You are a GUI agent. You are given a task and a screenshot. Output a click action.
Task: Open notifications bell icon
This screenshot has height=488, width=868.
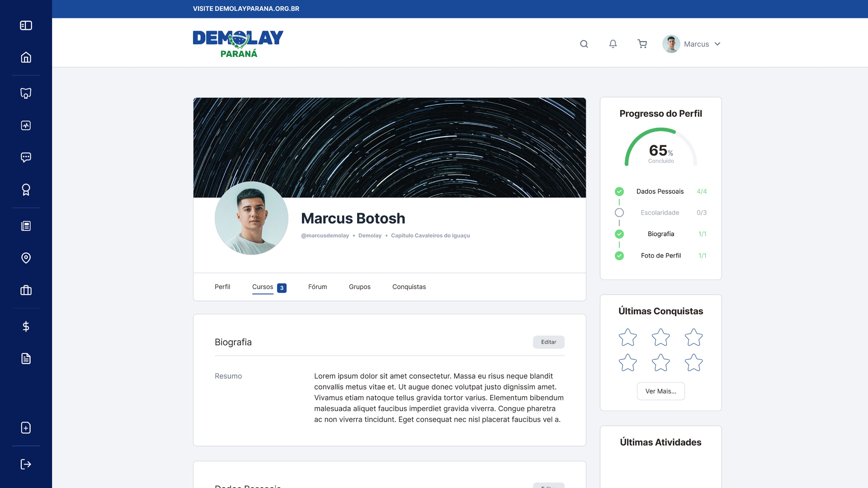point(613,44)
